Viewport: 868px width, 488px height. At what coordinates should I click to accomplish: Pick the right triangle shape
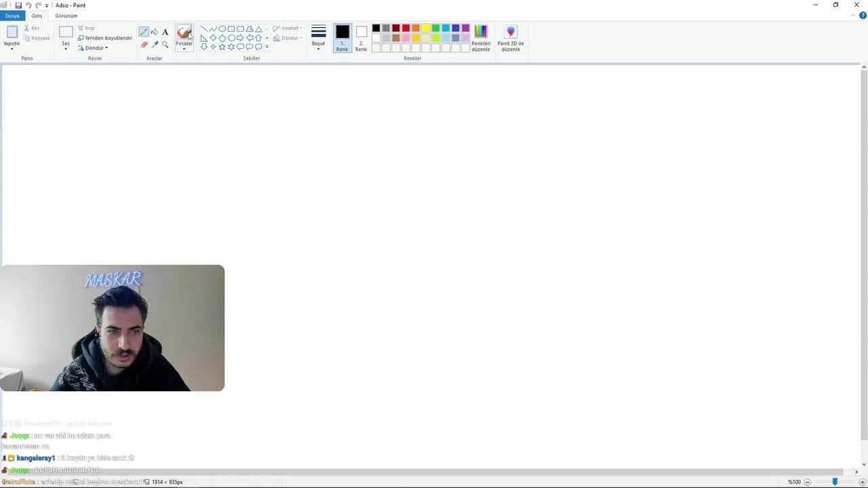point(204,38)
